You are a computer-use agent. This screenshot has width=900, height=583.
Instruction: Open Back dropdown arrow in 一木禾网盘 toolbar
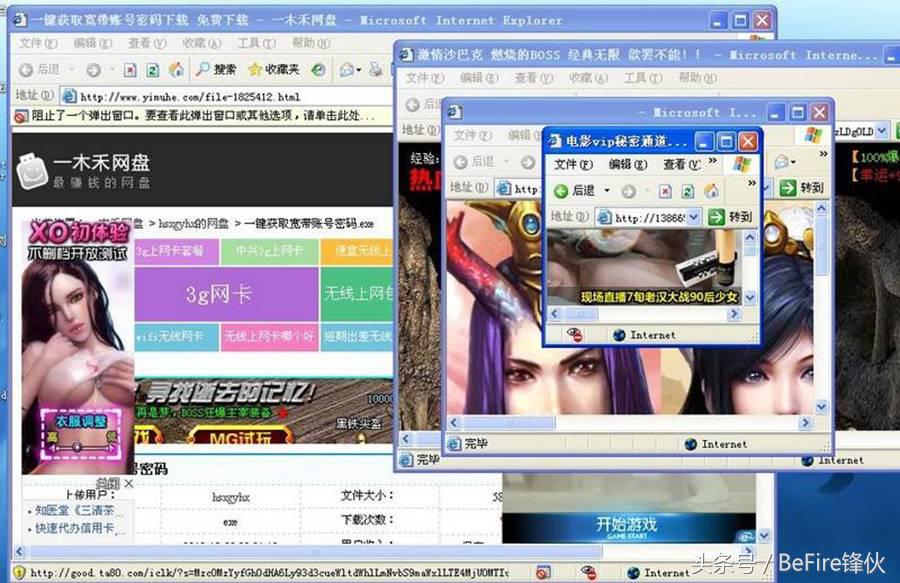(x=72, y=70)
